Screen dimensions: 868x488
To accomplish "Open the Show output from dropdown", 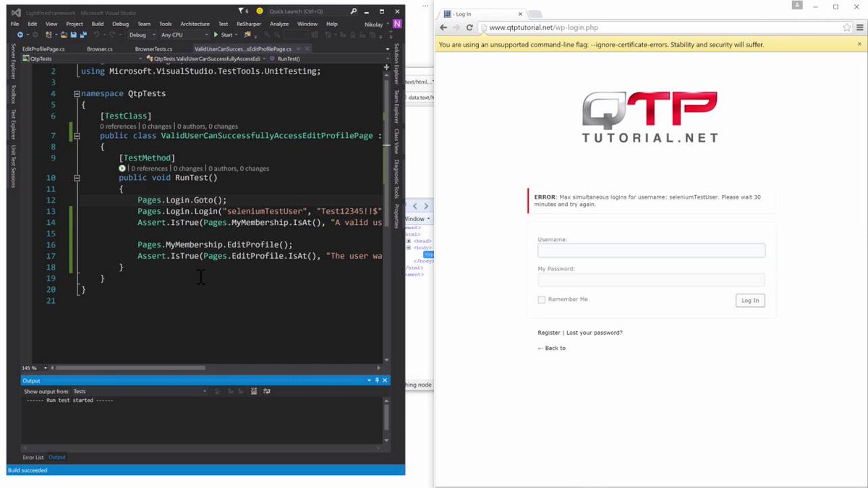I will (x=205, y=391).
